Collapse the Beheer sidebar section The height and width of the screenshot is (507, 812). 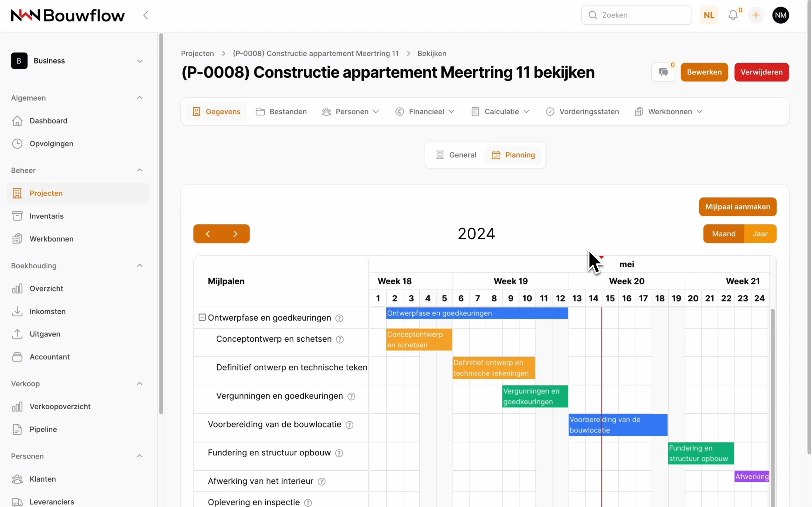click(140, 170)
